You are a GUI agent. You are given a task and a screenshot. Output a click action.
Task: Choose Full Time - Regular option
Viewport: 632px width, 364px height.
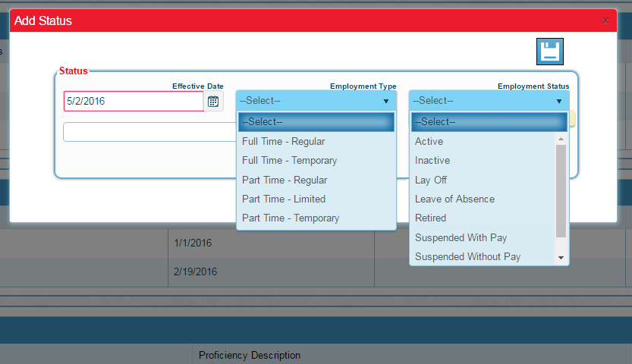(x=283, y=142)
